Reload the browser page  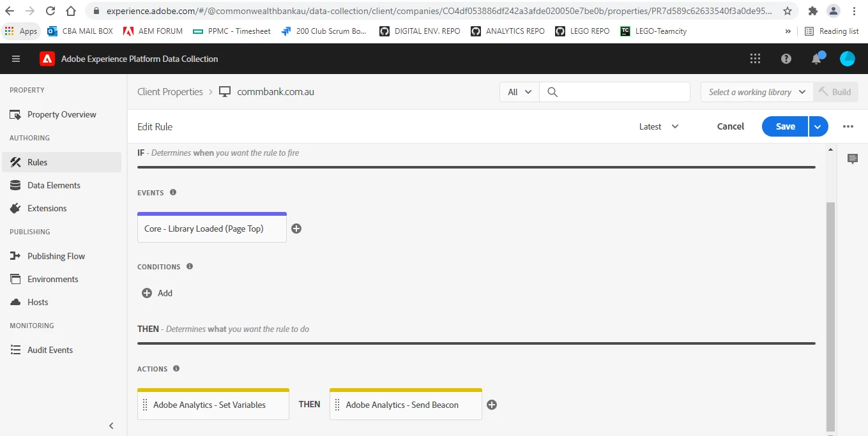[50, 11]
